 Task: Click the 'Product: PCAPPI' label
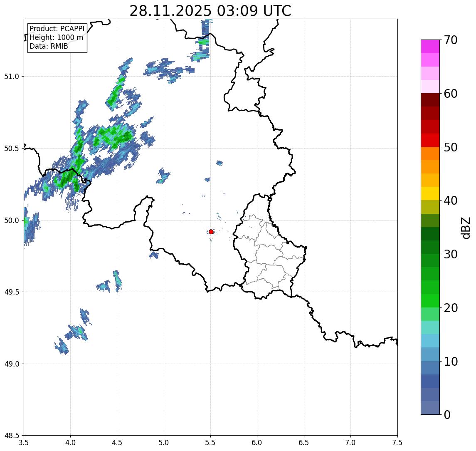pyautogui.click(x=57, y=29)
